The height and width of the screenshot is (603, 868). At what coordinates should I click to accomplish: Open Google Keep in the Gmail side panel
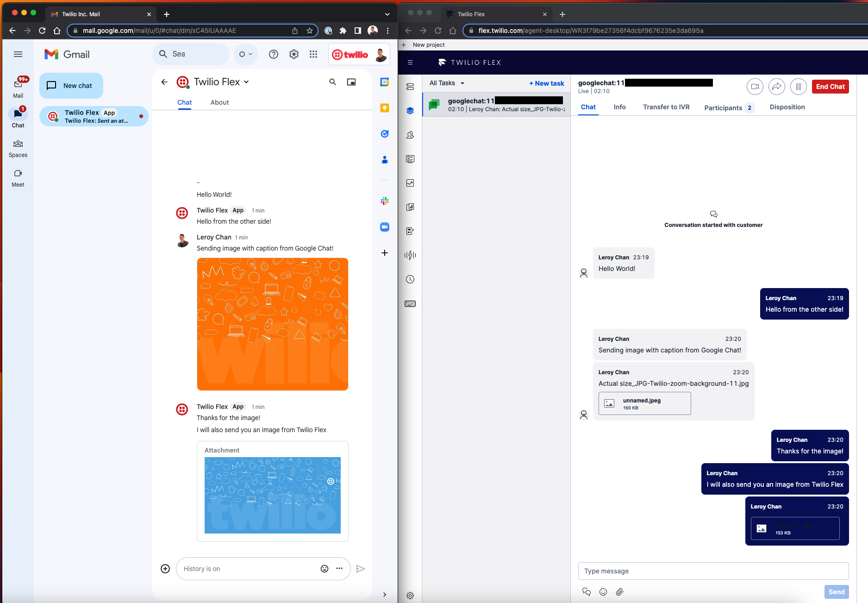click(384, 107)
